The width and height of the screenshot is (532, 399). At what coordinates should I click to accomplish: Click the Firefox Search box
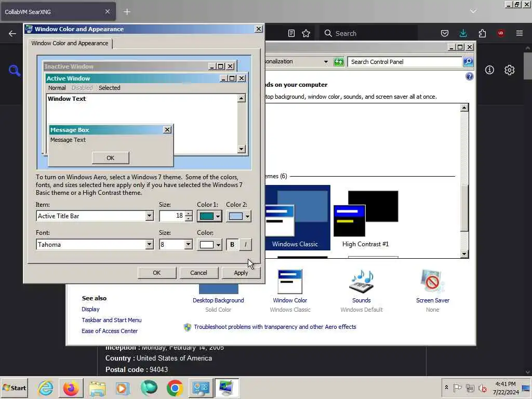click(368, 33)
